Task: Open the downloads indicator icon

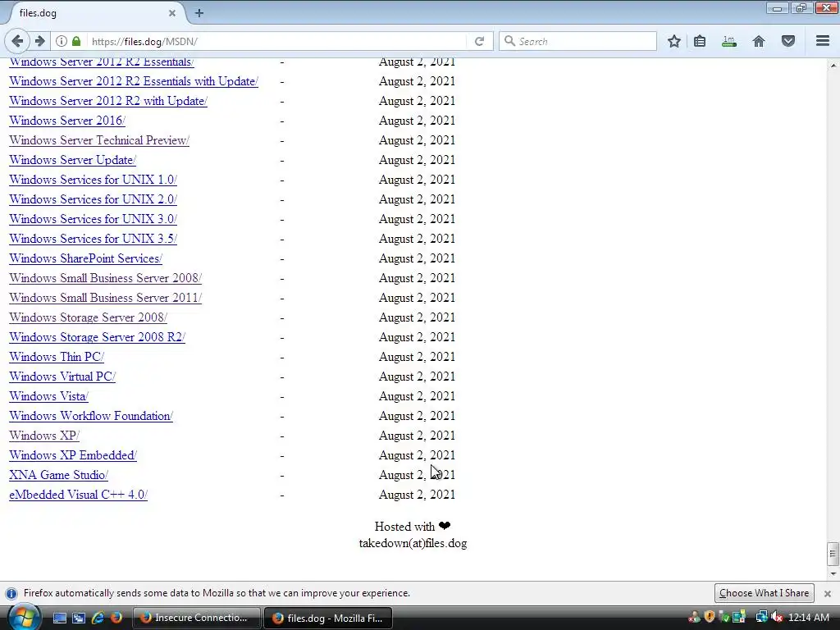Action: coord(729,41)
